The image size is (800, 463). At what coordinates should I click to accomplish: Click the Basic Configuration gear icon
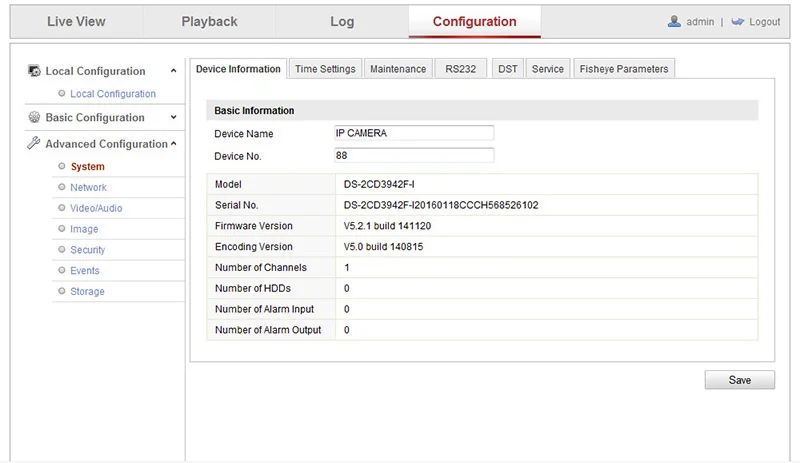[x=34, y=118]
